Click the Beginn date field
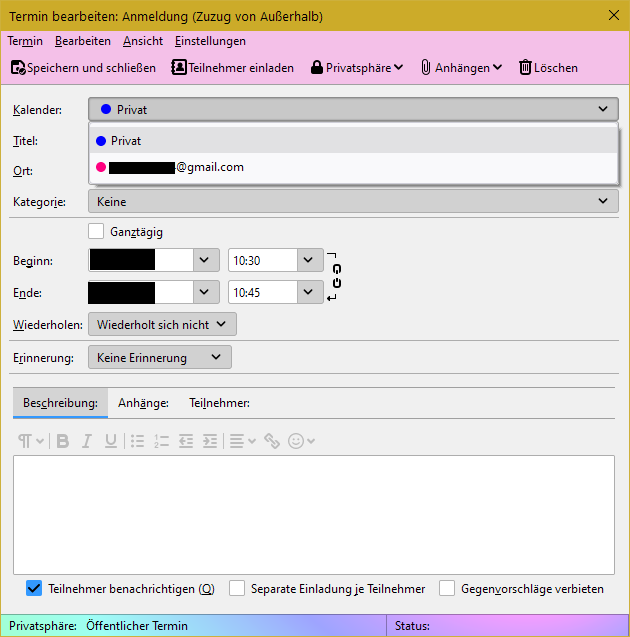 141,260
